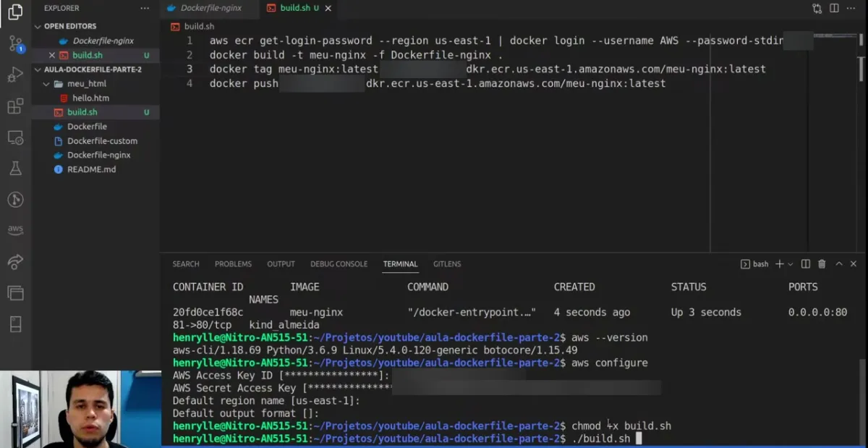Screen dimensions: 868x448
Task: Kill the terminal with trash icon
Action: (x=821, y=264)
